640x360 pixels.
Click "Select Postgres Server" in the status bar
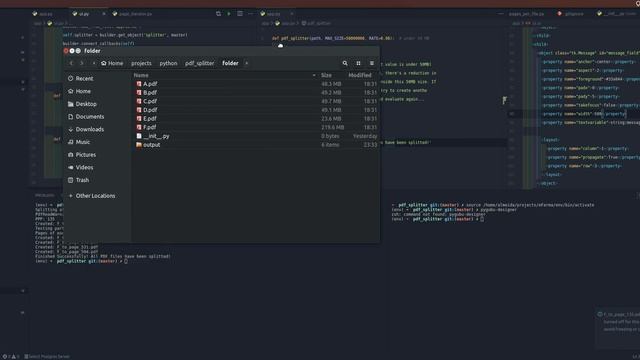47,357
